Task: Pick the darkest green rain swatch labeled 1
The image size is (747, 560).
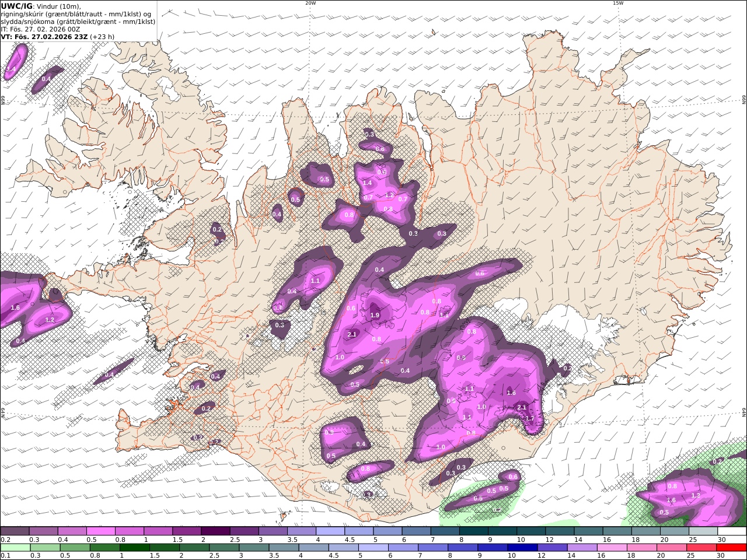Action: (x=135, y=548)
